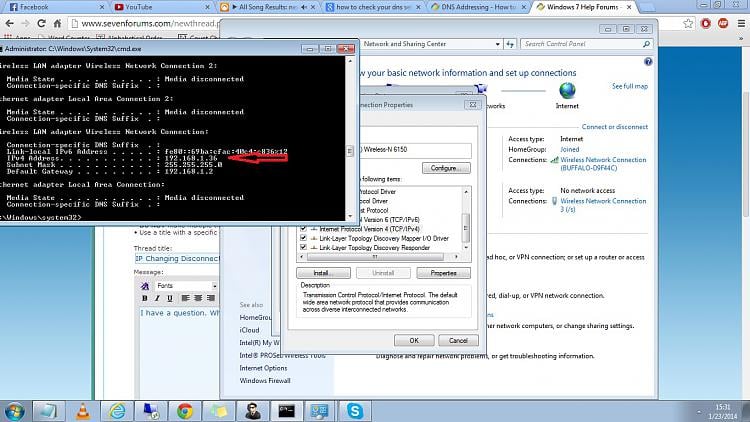Screen dimensions: 750x422
Task: Click the red circular extension icon in Chrome
Action: tap(706, 23)
